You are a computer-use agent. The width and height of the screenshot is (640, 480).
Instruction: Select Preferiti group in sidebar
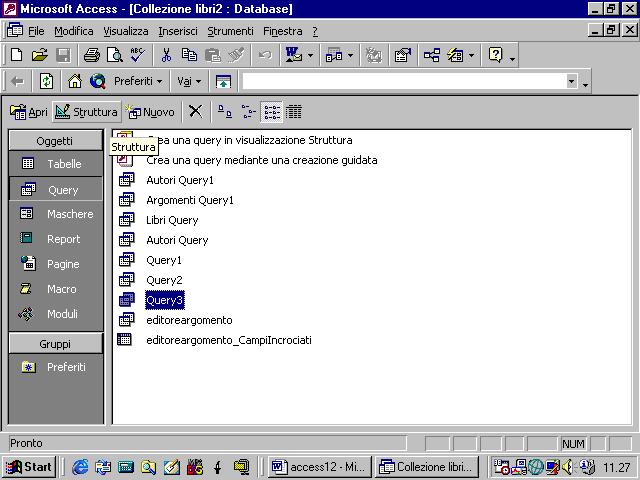pos(56,367)
